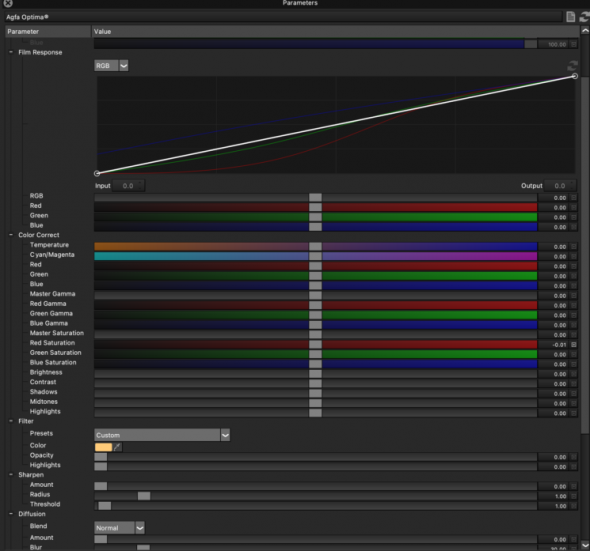Pick a filter color with the eyedropper icon

[x=117, y=447]
